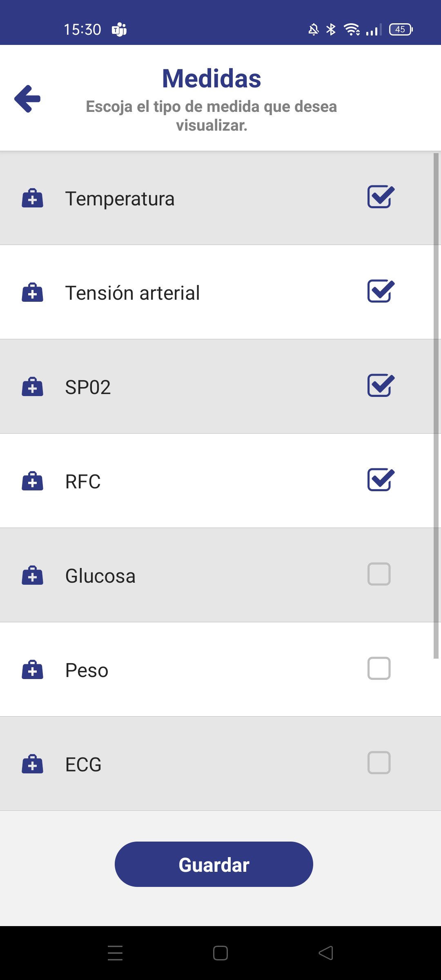Open Android recent apps menu button
This screenshot has height=980, width=441.
point(115,953)
